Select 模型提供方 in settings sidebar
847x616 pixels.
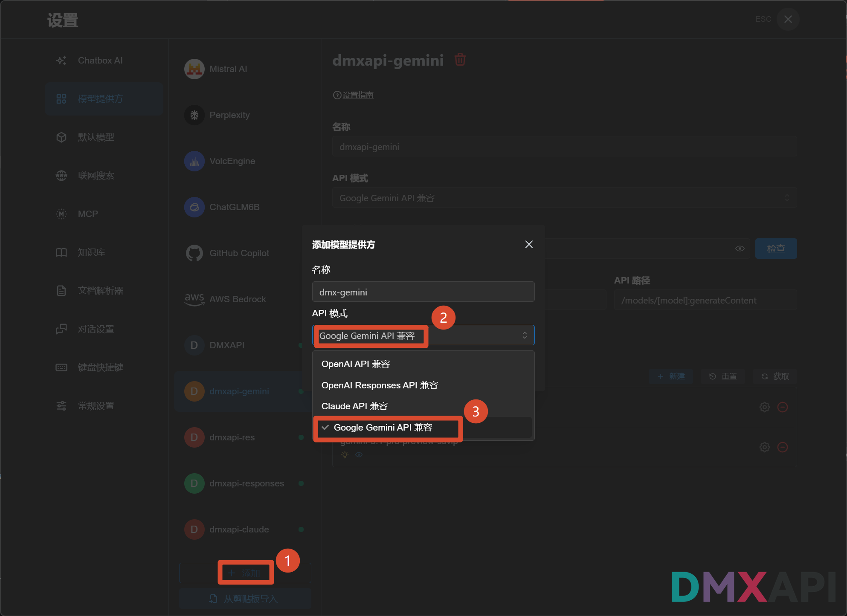pyautogui.click(x=104, y=99)
